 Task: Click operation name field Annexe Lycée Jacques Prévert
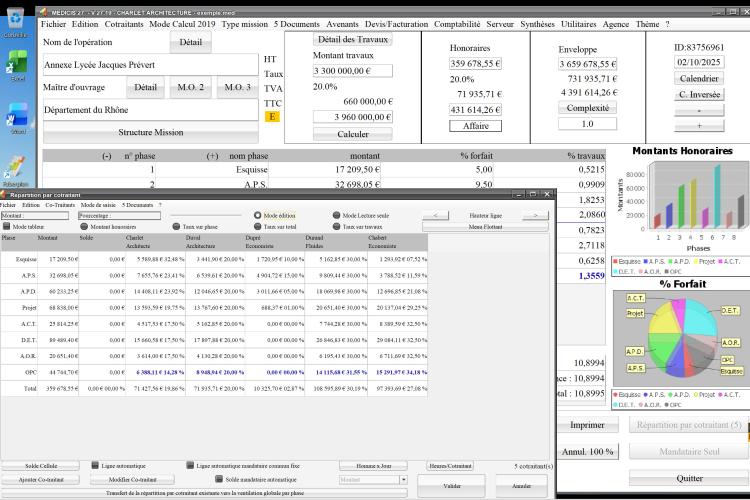(151, 65)
